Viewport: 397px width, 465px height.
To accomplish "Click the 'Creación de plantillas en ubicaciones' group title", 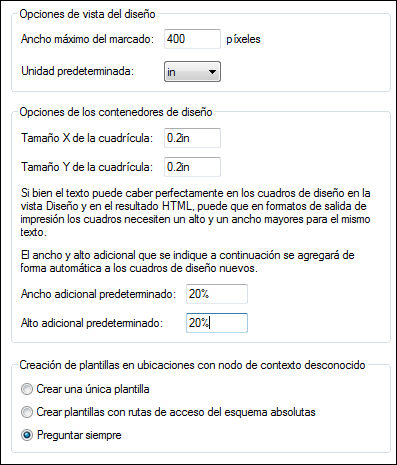I will pos(192,365).
